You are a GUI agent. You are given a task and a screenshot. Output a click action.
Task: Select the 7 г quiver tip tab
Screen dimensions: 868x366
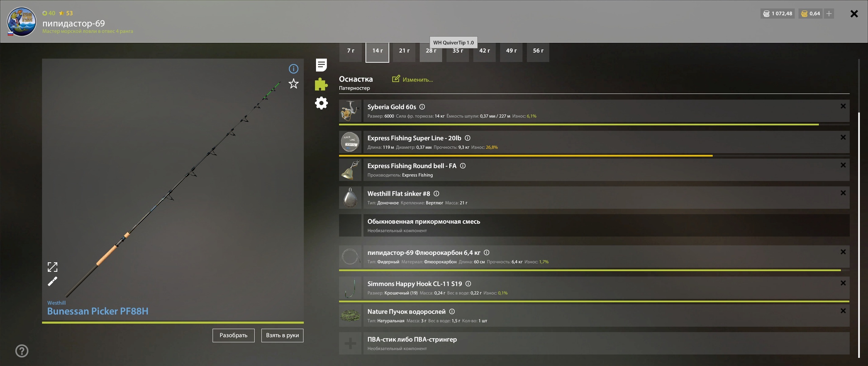[351, 52]
